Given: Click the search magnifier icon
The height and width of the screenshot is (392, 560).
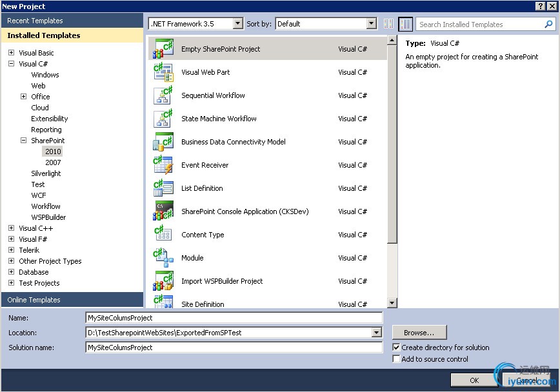Looking at the screenshot, I should point(548,24).
